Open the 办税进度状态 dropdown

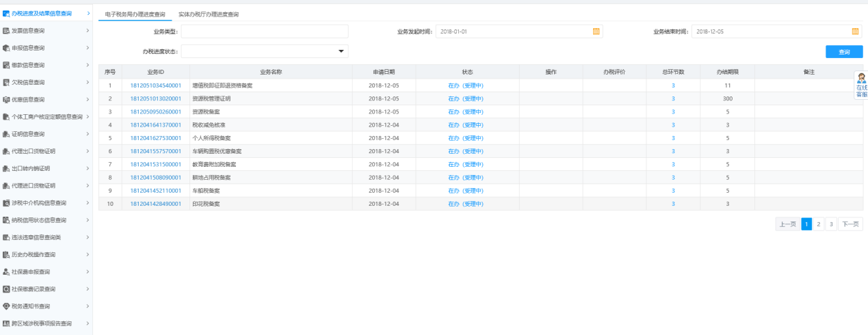(x=341, y=51)
